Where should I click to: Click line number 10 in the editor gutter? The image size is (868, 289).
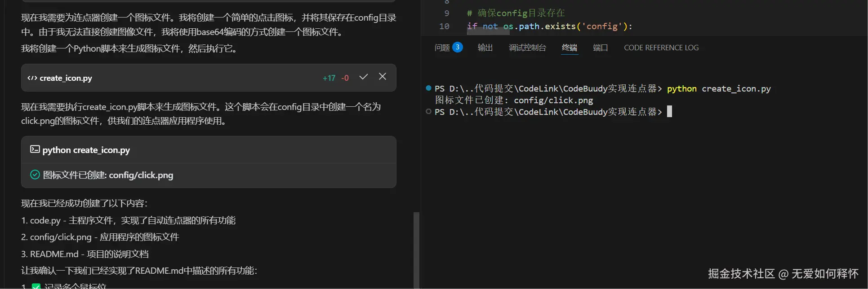[x=444, y=26]
